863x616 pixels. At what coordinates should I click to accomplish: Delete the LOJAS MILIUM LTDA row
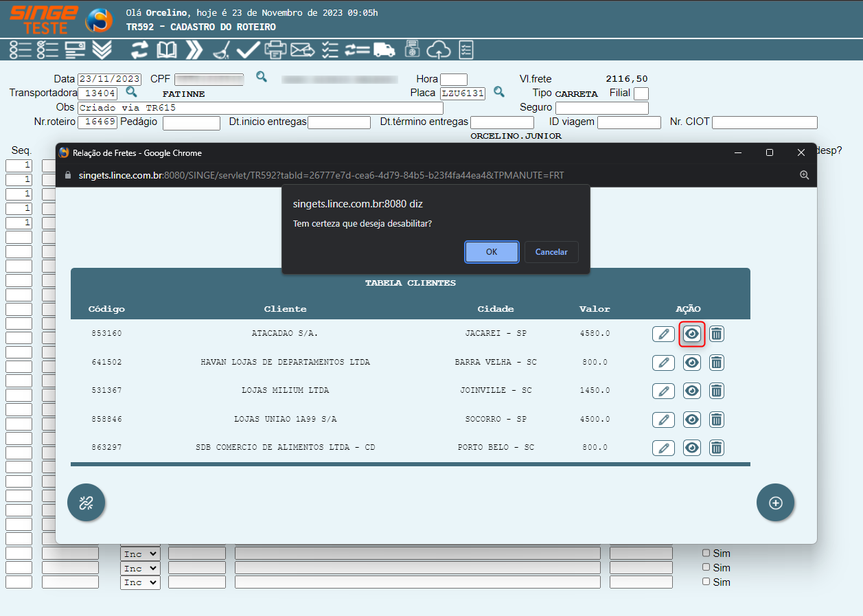tap(717, 391)
